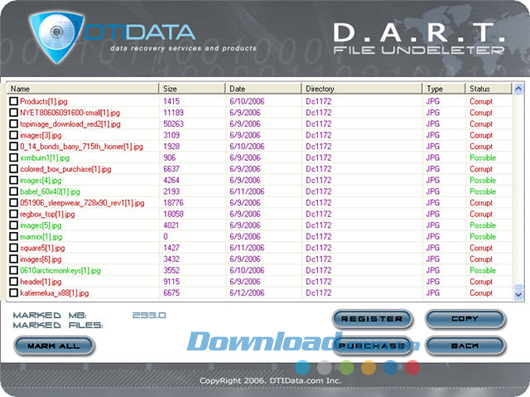Click Possible status of 0610arcticmonkeys[1].jpg
530x397 pixels.
pyautogui.click(x=483, y=270)
